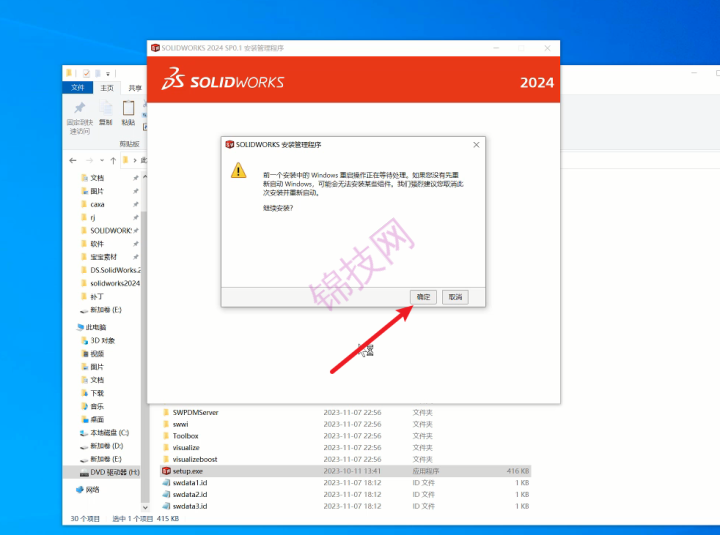
Task: Select DVD 驱动器 (H:) in sidebar
Action: (109, 472)
